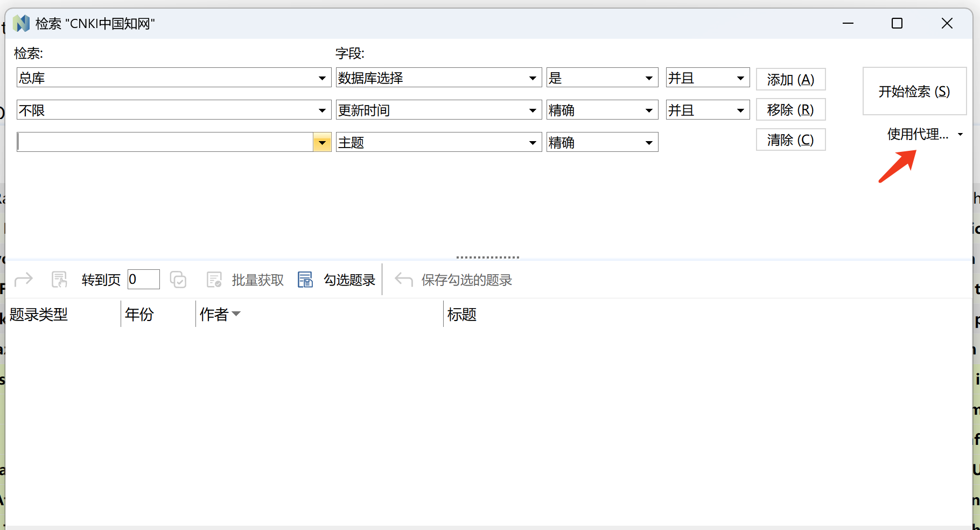Click the 开始检索 (S) button
The width and height of the screenshot is (980, 530).
914,91
